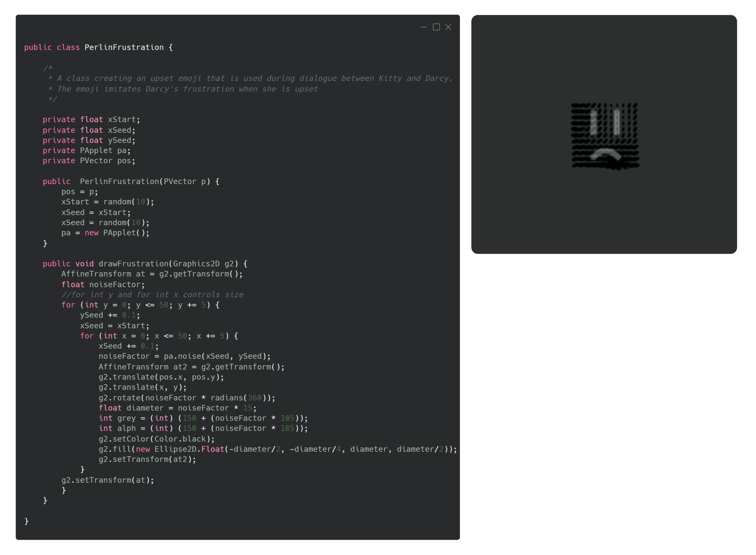Click the line 'g2.setTransform(at);'

pos(107,480)
